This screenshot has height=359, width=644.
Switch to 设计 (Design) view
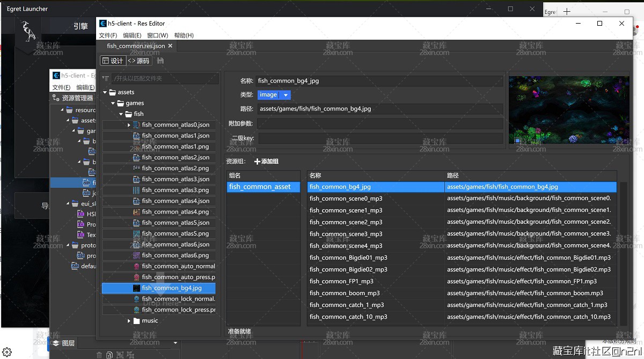112,61
